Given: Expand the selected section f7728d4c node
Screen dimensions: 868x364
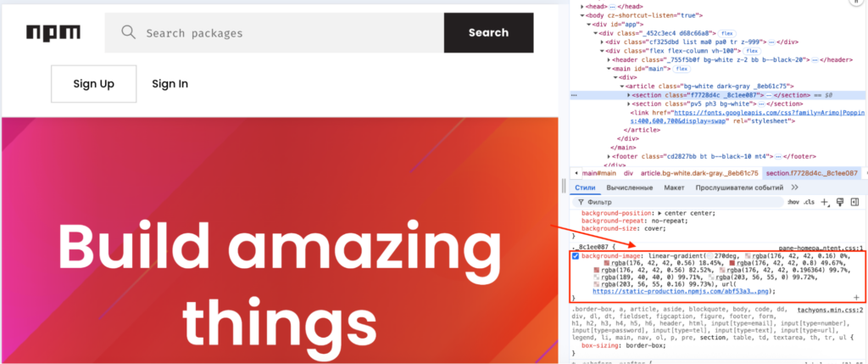Looking at the screenshot, I should coord(629,95).
